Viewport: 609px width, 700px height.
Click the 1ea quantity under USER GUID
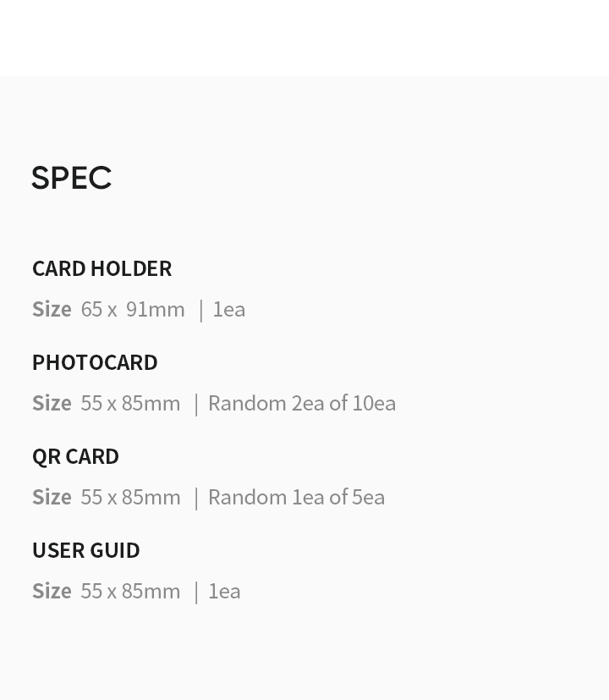[x=224, y=591]
